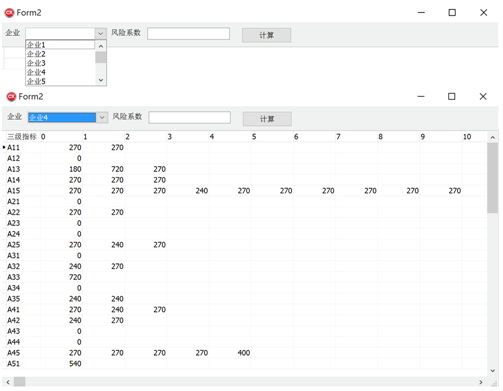503x391 pixels.
Task: Click the 计算 button in lower Form2 window
Action: [x=267, y=119]
